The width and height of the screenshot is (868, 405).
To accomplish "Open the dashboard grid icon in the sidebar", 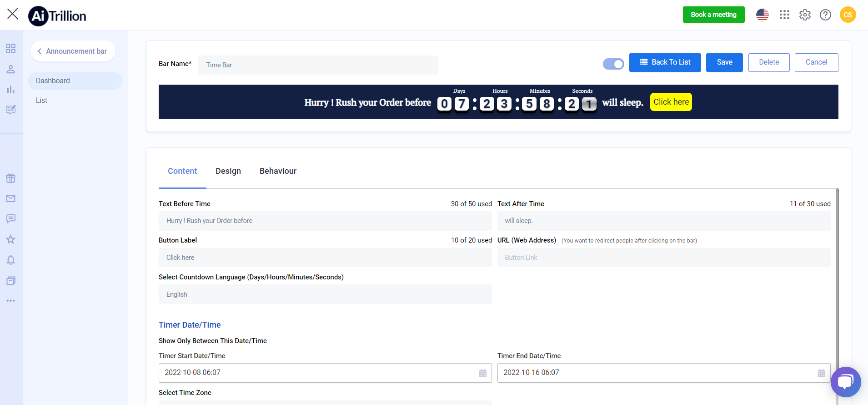I will click(11, 49).
